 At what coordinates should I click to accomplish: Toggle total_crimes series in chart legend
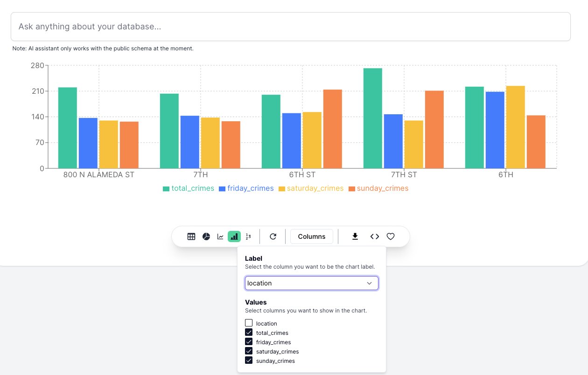[189, 188]
